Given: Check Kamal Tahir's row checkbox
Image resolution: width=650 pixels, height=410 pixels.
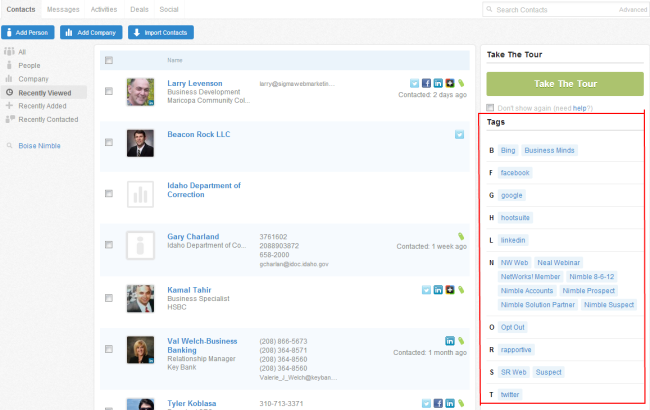Looking at the screenshot, I should pos(109,298).
